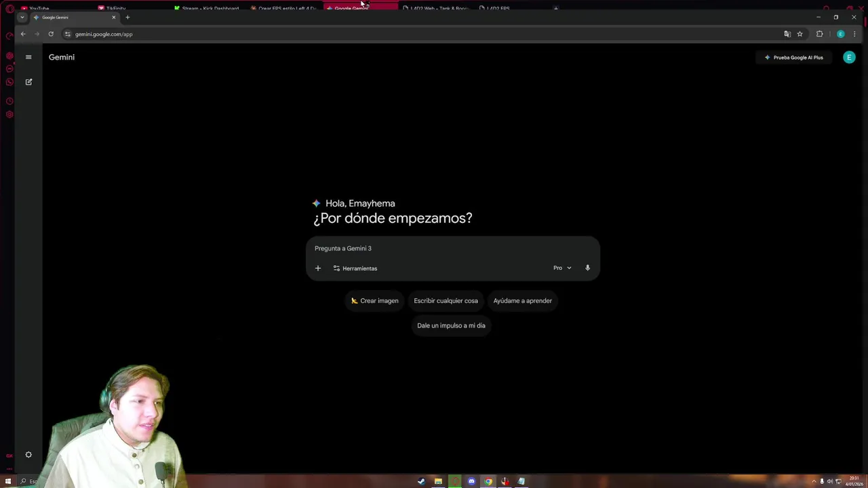
Task: Open the settings gear in Opera sidebar
Action: (x=9, y=115)
